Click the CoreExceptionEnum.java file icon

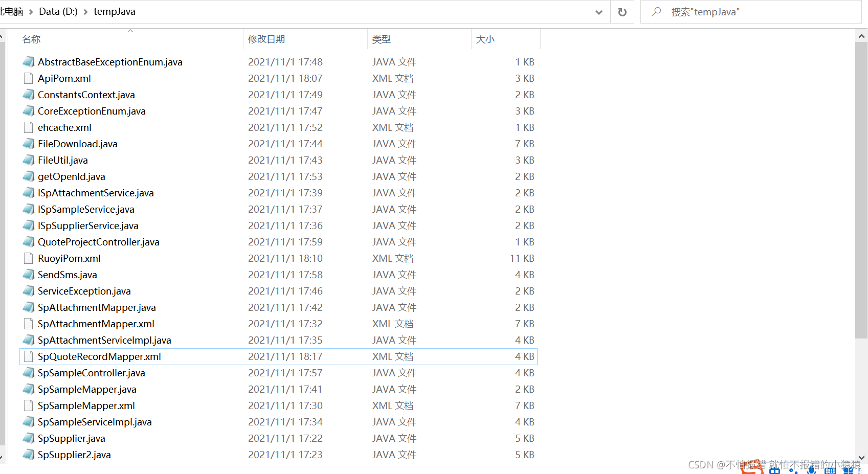click(29, 111)
